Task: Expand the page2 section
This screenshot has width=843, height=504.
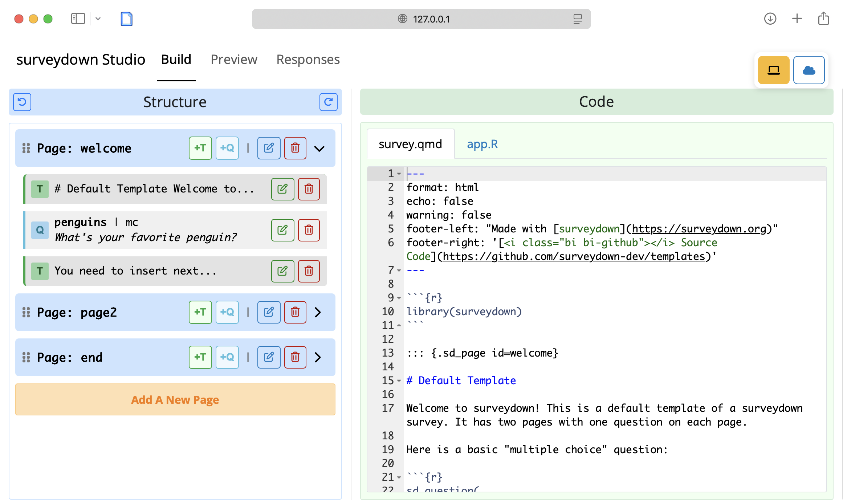Action: coord(318,312)
